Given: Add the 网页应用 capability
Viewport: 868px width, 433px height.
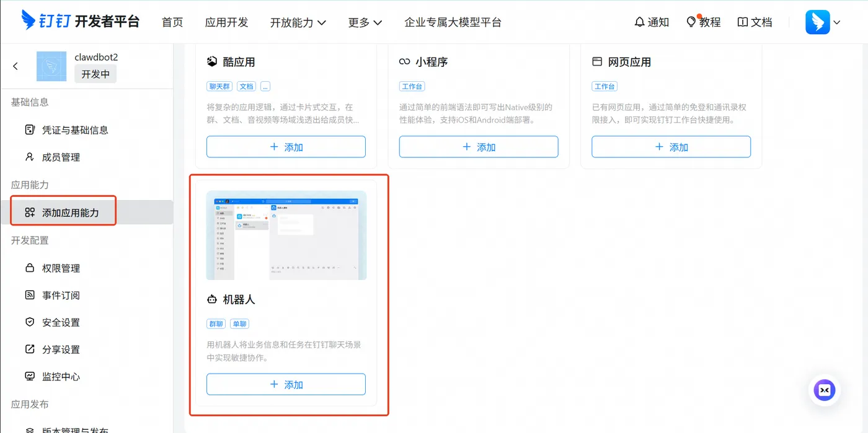Looking at the screenshot, I should pyautogui.click(x=671, y=147).
